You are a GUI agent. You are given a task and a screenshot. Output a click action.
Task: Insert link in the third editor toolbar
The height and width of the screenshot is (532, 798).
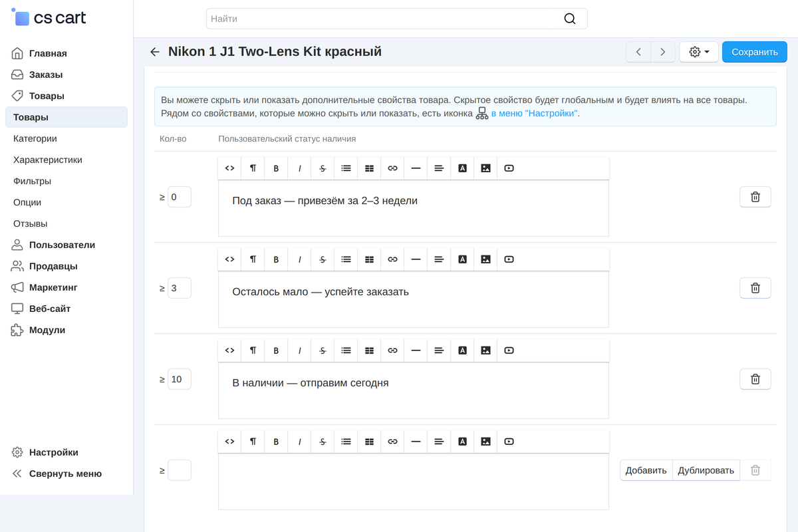pos(392,350)
